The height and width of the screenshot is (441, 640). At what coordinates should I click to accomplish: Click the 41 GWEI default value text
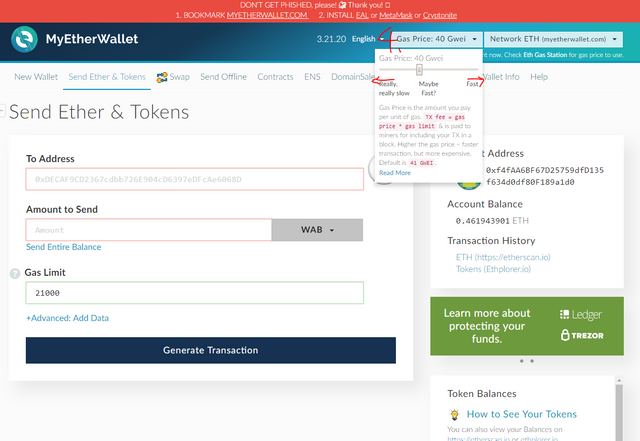click(421, 163)
